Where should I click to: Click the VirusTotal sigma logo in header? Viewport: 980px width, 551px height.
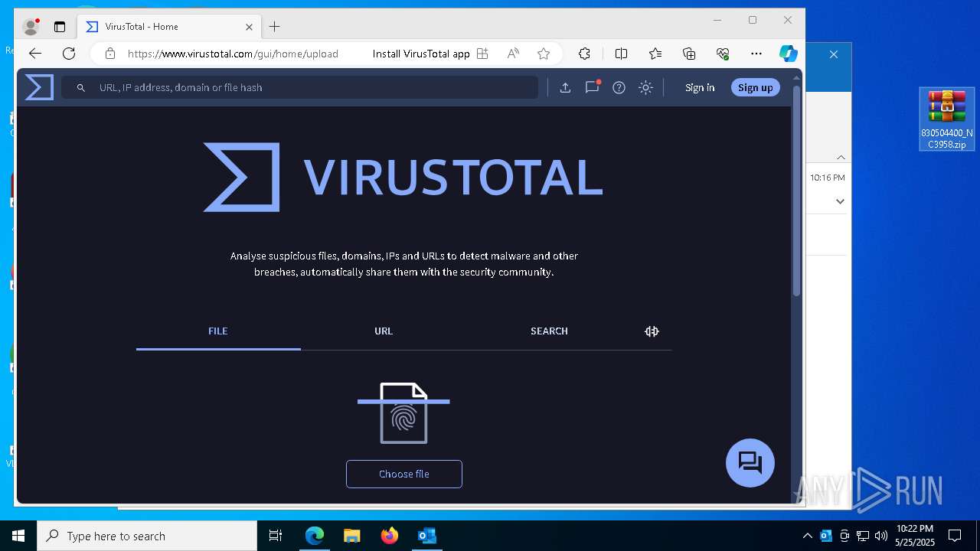(x=39, y=87)
